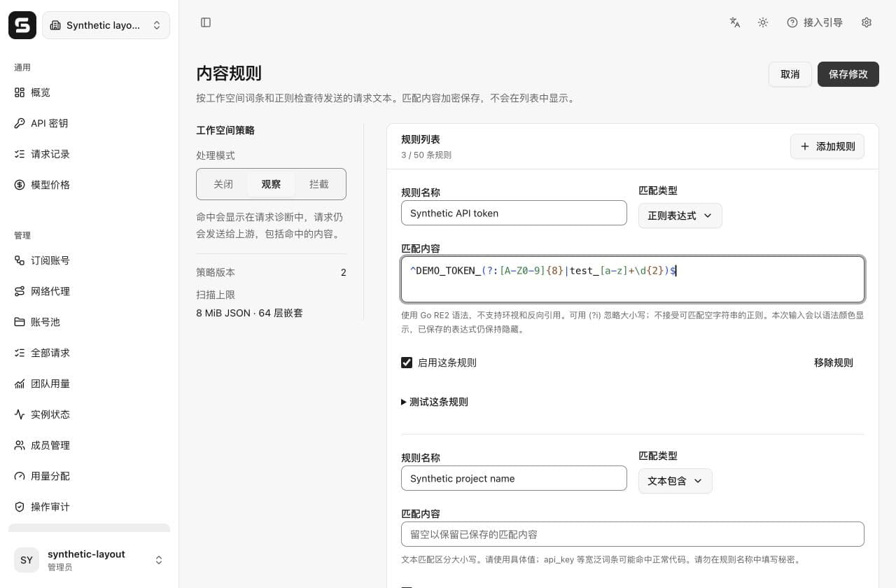Click the 网络代理 sidebar icon
Screen dimensions: 896x588
(x=20, y=291)
